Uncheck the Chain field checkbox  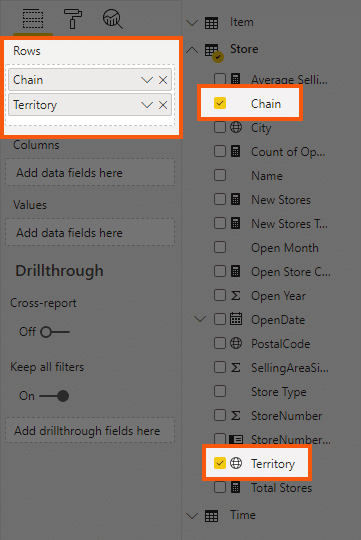pos(220,103)
